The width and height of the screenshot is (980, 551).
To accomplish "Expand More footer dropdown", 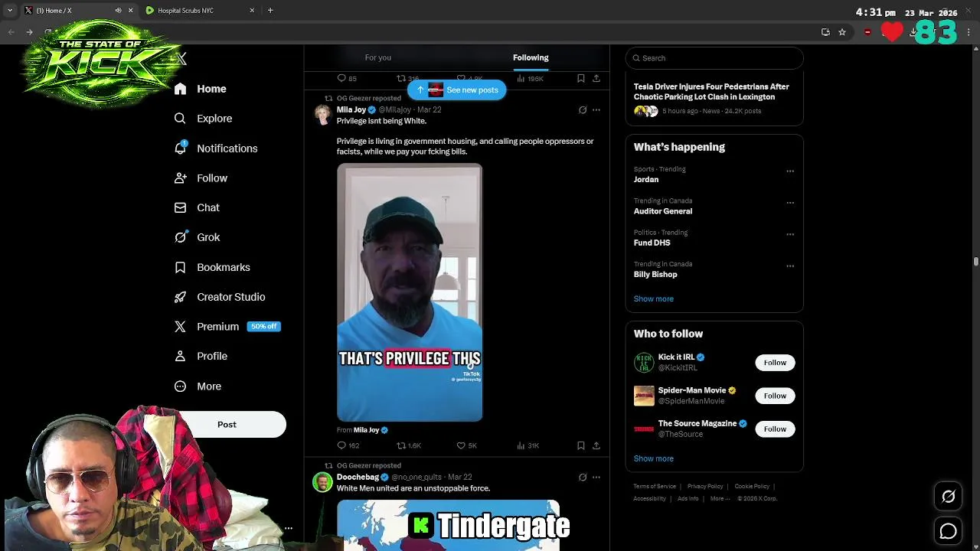I will pyautogui.click(x=720, y=499).
